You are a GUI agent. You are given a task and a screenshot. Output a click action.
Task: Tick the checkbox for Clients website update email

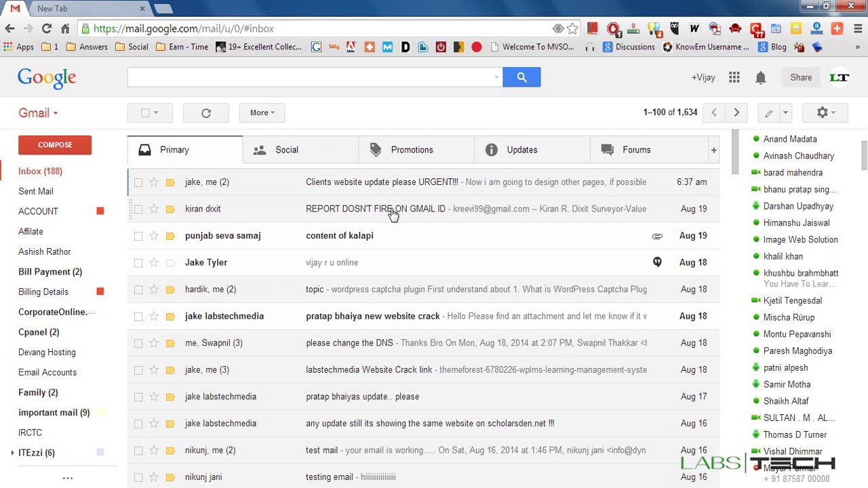click(x=138, y=182)
